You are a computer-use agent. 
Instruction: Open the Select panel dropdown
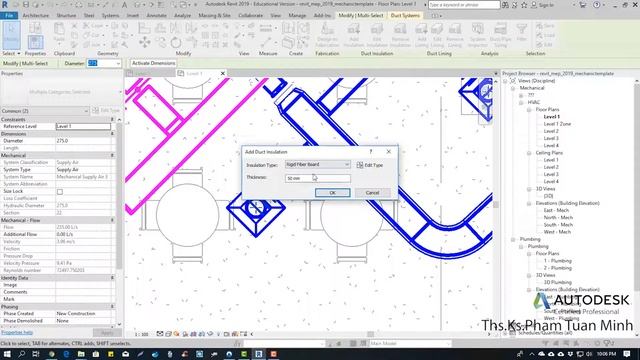click(11, 53)
